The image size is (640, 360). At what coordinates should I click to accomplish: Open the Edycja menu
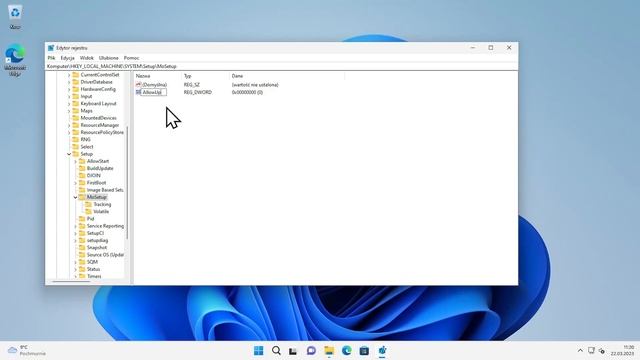pyautogui.click(x=67, y=58)
